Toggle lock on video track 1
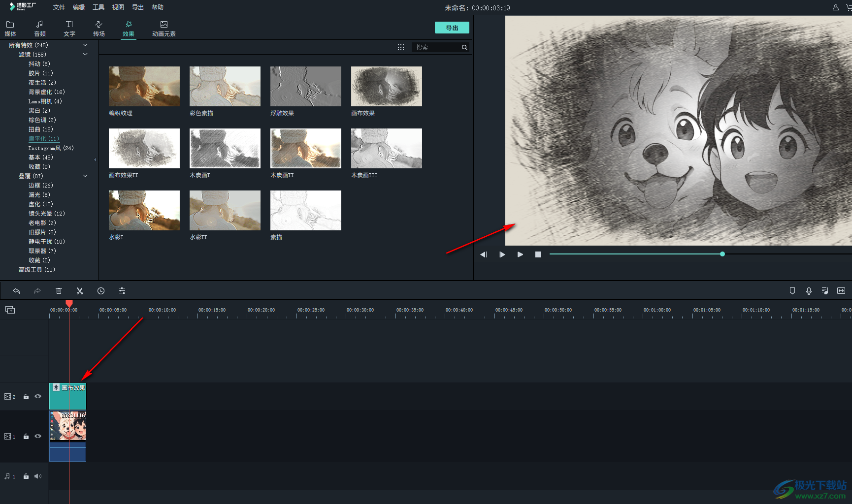The width and height of the screenshot is (852, 504). [26, 437]
